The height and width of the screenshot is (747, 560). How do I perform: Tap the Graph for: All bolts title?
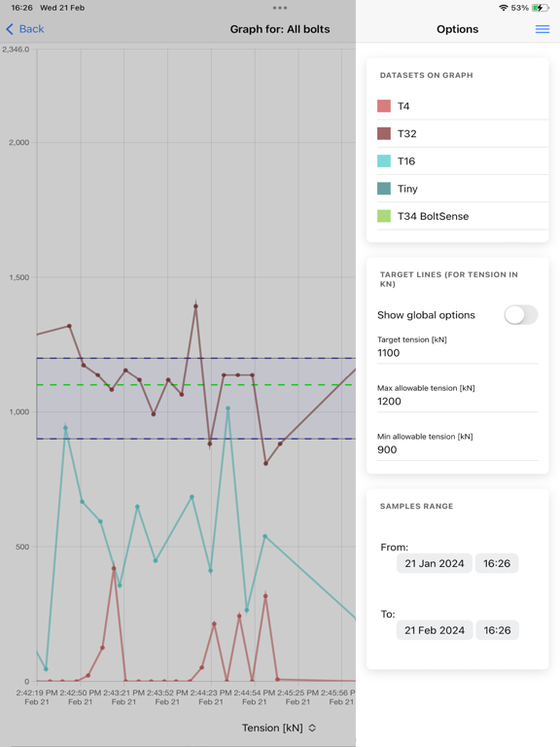tap(280, 29)
